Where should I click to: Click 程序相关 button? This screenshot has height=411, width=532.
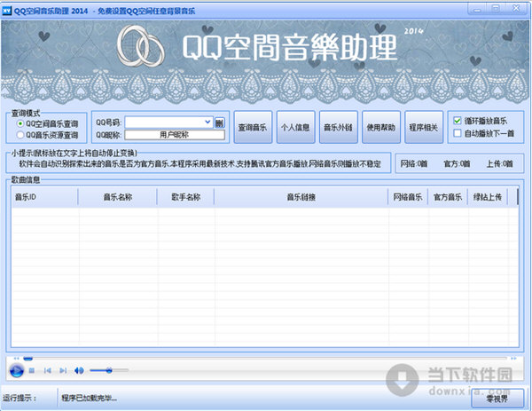pyautogui.click(x=424, y=127)
